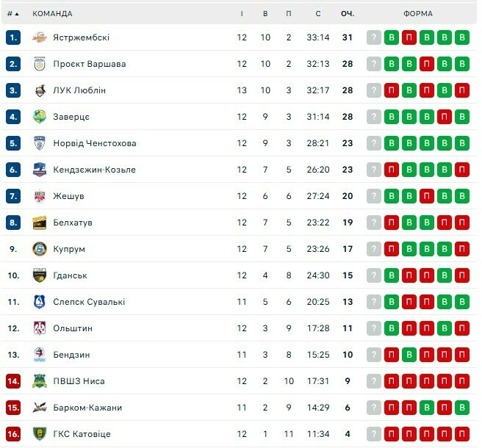Open the Барком-Кажани team link

point(87,408)
